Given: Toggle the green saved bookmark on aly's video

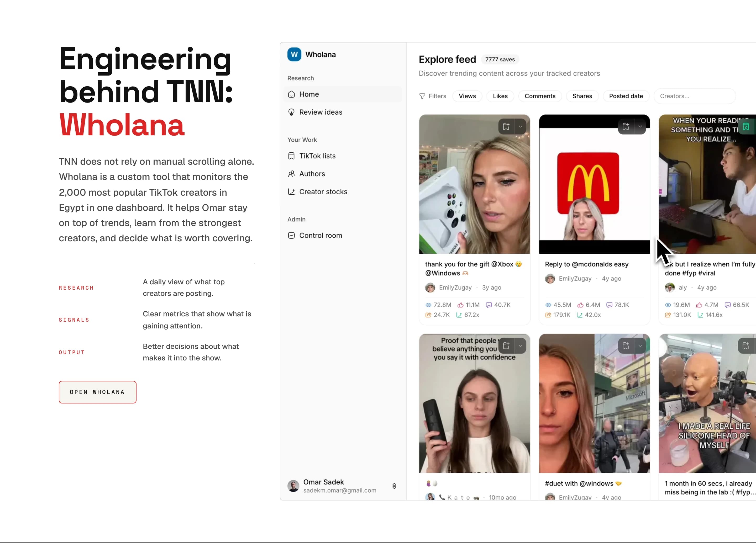Looking at the screenshot, I should (x=746, y=127).
